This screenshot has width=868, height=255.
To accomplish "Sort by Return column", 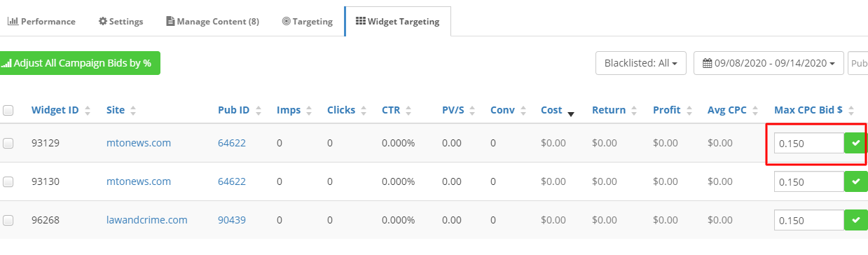I will (x=614, y=110).
